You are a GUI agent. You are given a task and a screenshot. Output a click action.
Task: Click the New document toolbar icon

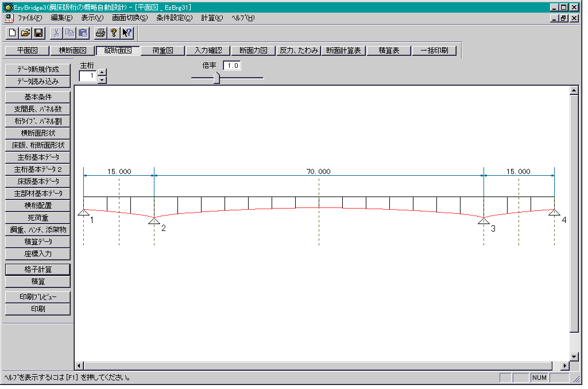(x=13, y=33)
